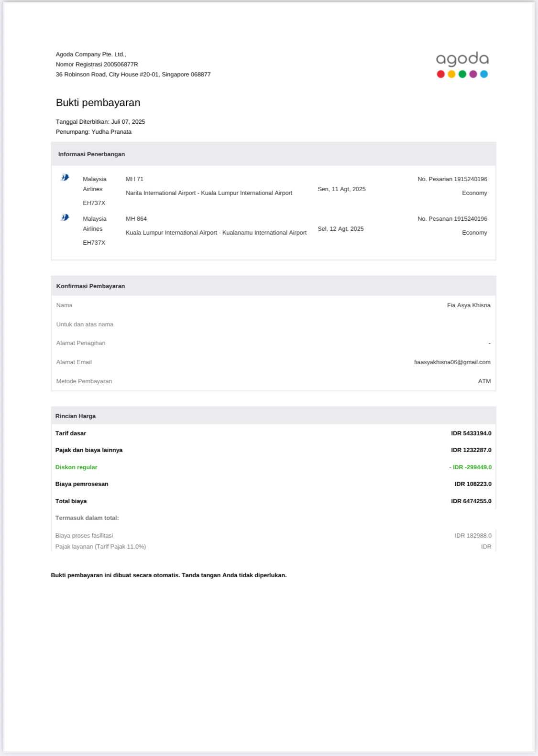The width and height of the screenshot is (538, 756).
Task: Click the Total biaya amount IDR 6474255.0
Action: [x=471, y=501]
